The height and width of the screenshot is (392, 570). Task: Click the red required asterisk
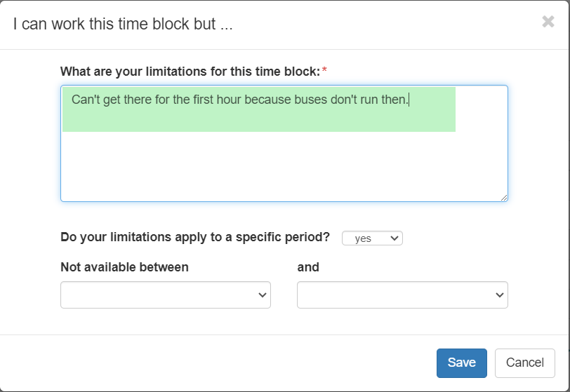pos(324,70)
